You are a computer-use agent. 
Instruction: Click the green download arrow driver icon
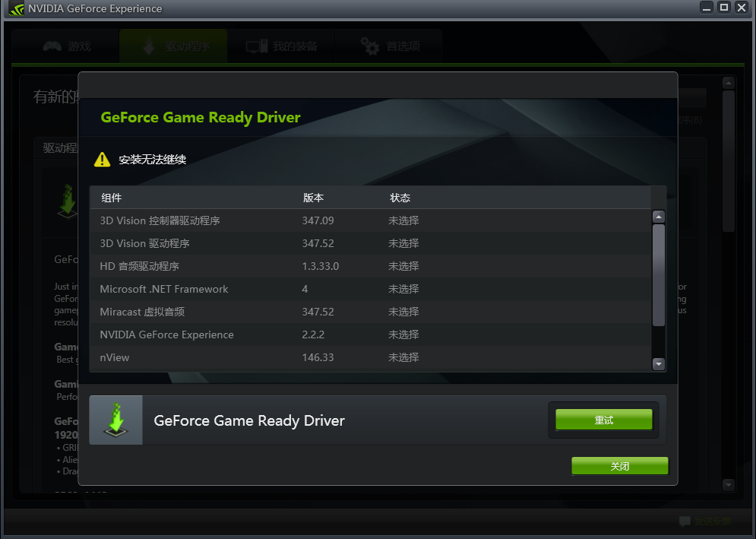click(x=115, y=420)
